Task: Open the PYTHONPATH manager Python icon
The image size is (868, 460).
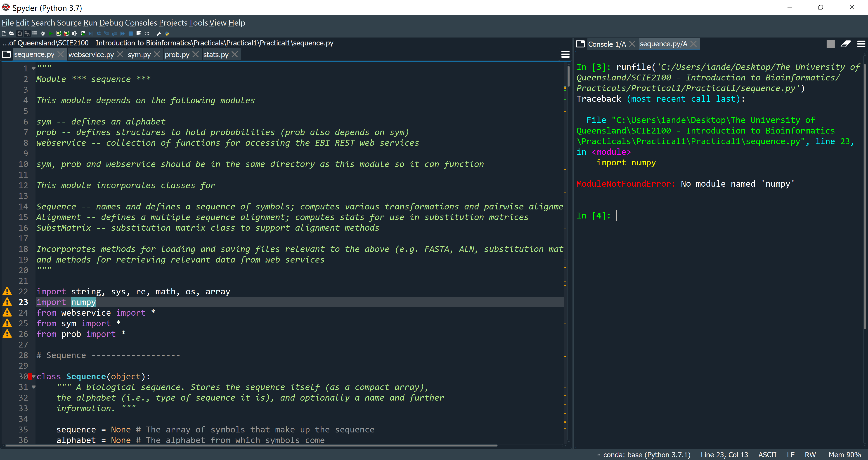Action: click(x=166, y=33)
